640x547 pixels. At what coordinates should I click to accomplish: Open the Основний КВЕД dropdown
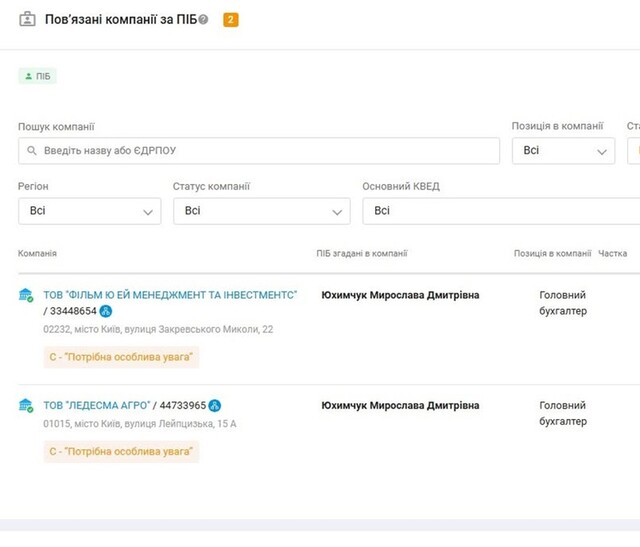coord(501,211)
